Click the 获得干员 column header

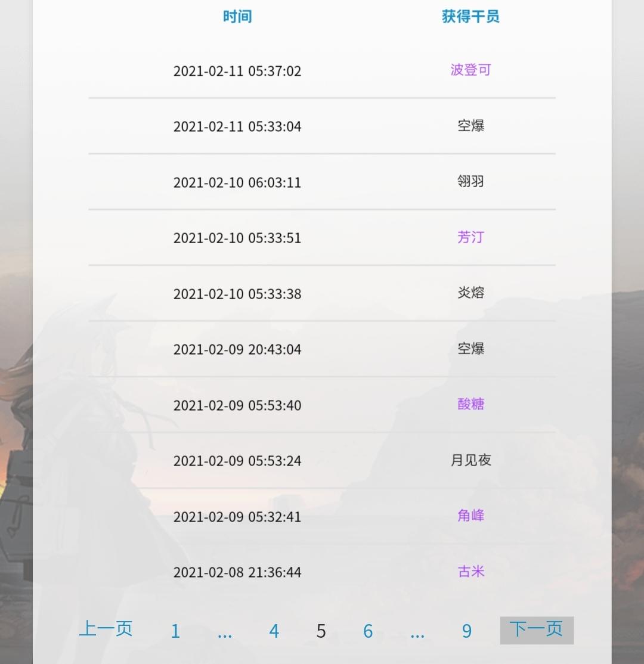(x=470, y=17)
